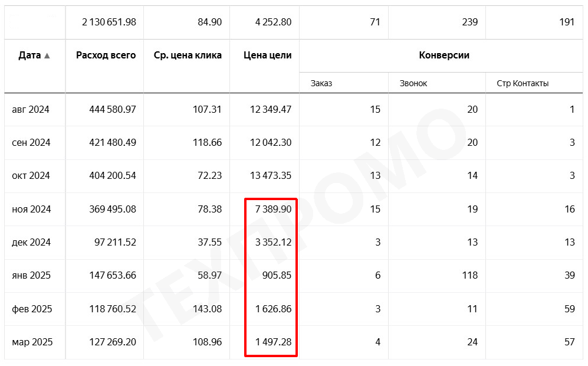This screenshot has height=366, width=588.
Task: Click contacts value 16 for ноя 2024
Action: click(x=570, y=209)
